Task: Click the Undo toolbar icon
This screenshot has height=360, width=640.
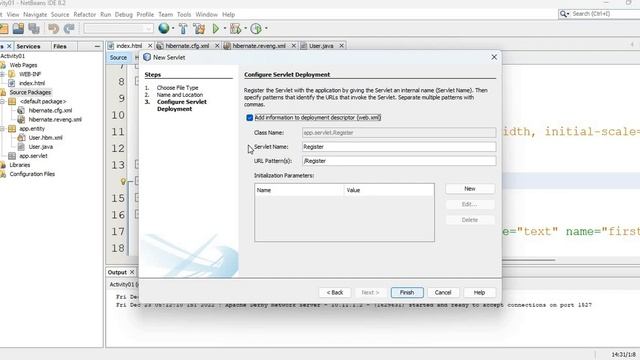Action: (x=53, y=29)
